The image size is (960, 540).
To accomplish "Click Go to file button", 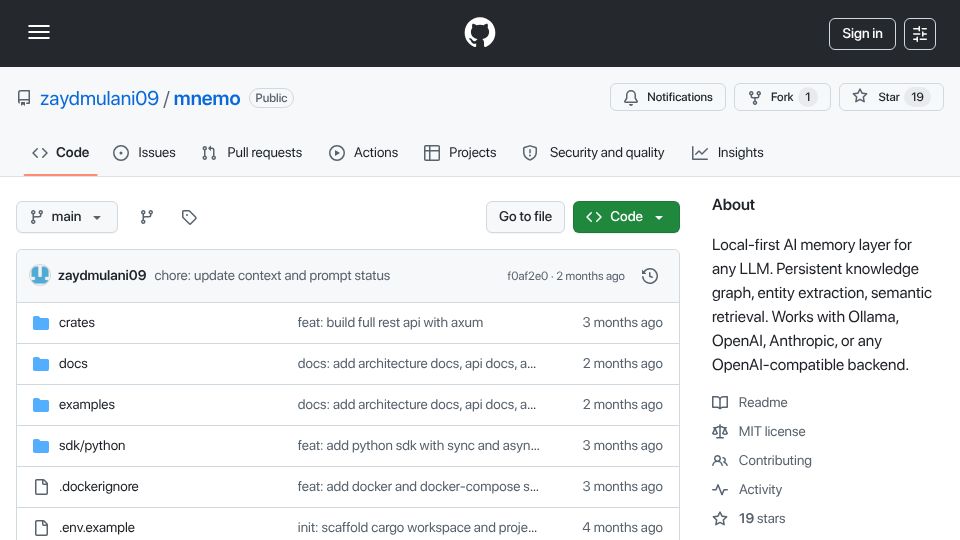I will [525, 217].
